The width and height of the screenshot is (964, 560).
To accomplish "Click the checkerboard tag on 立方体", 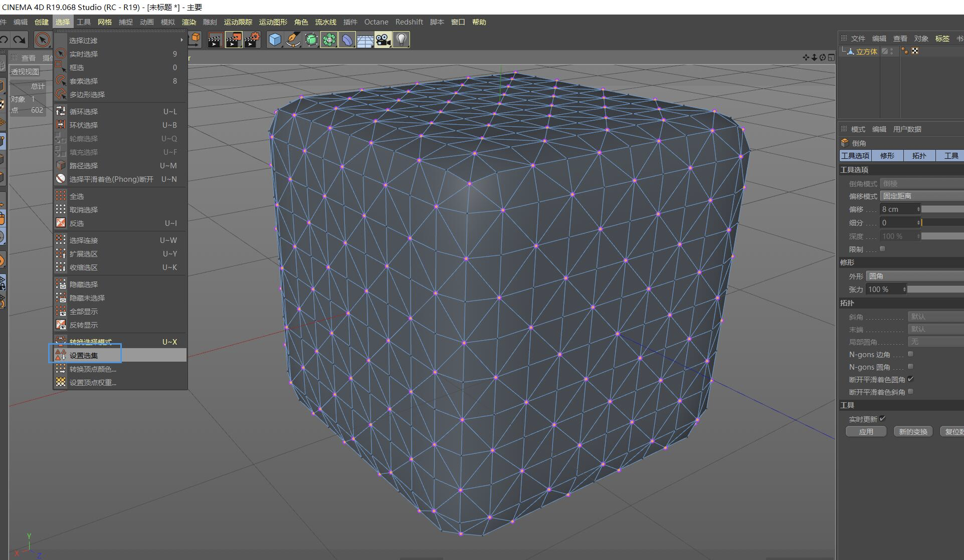I will pos(915,51).
